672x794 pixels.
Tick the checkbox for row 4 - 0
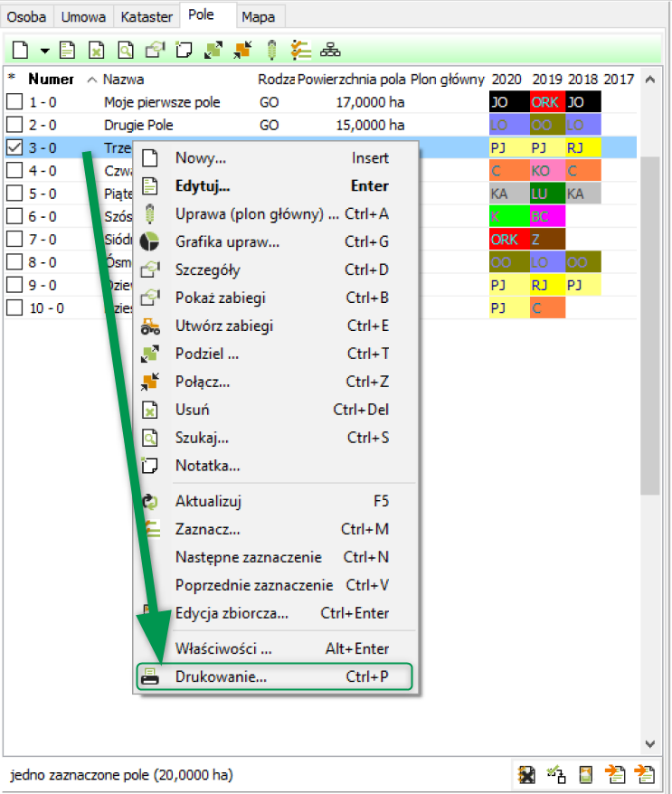14,170
